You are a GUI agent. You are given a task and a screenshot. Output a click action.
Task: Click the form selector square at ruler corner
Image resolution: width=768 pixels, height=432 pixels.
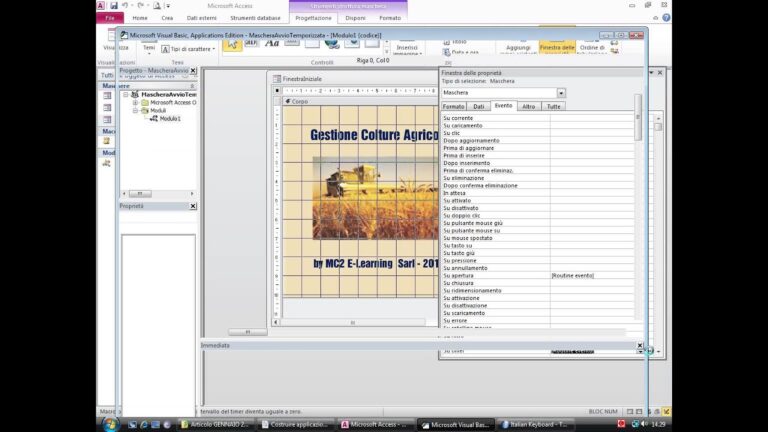pyautogui.click(x=277, y=91)
